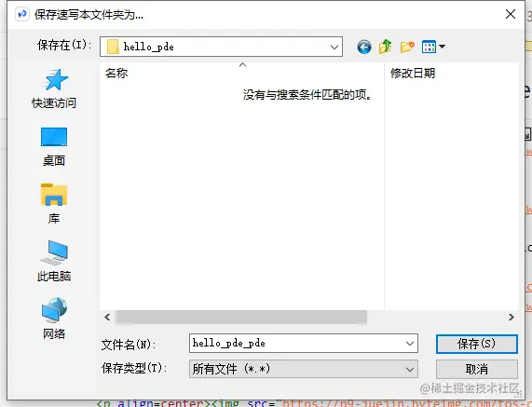Click the 取消 button
The width and height of the screenshot is (532, 407).
[477, 369]
